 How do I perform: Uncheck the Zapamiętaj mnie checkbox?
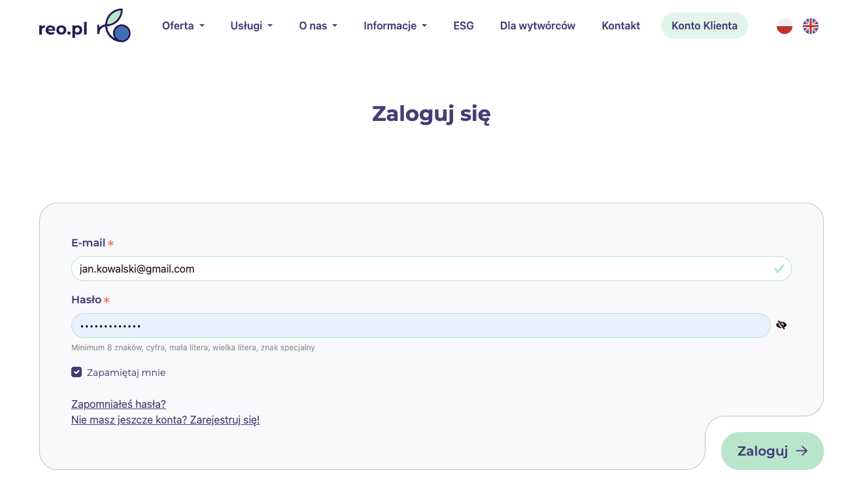click(x=76, y=373)
